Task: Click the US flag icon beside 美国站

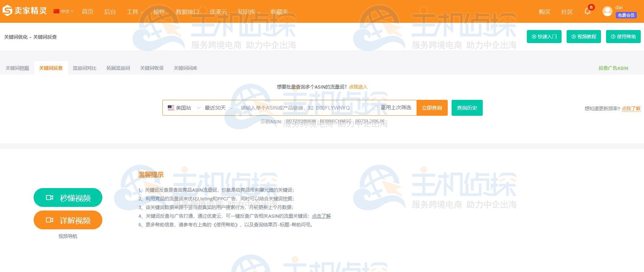Action: tap(171, 108)
